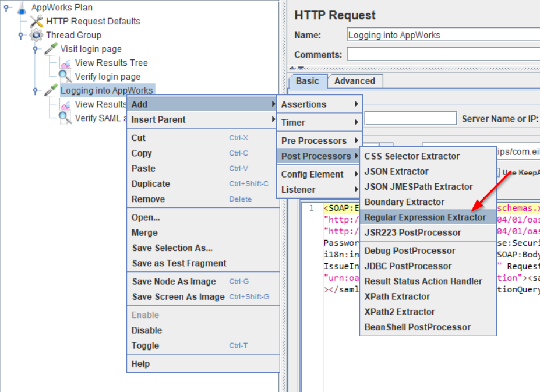Click the Verify login page magnifier icon
The height and width of the screenshot is (392, 540).
click(65, 76)
